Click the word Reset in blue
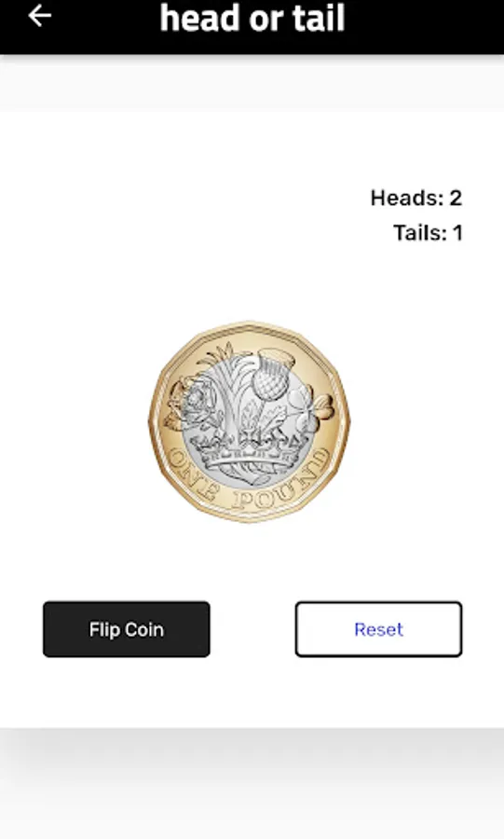 (378, 629)
